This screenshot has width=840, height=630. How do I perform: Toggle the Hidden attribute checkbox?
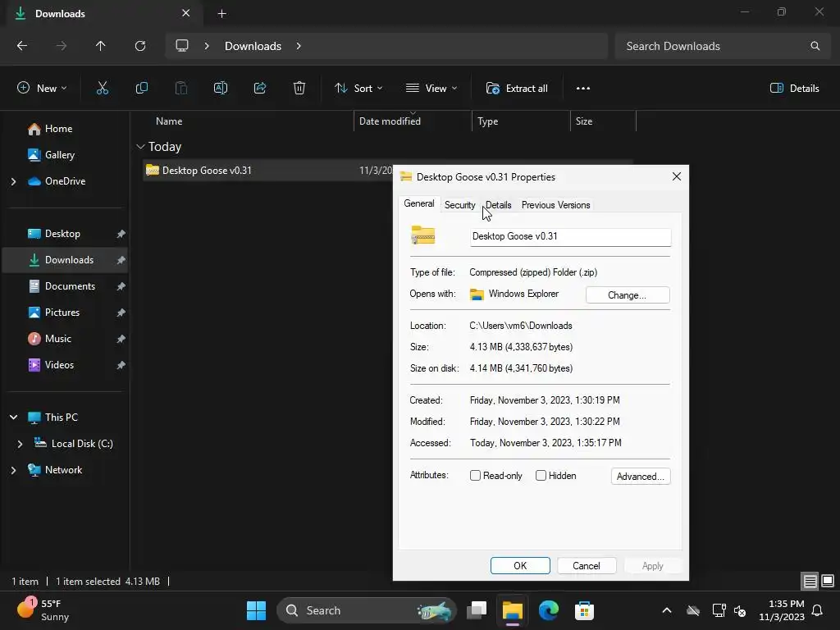(x=541, y=476)
